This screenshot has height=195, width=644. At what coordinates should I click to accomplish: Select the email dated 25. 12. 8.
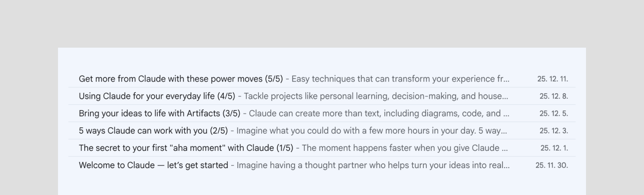coord(554,96)
